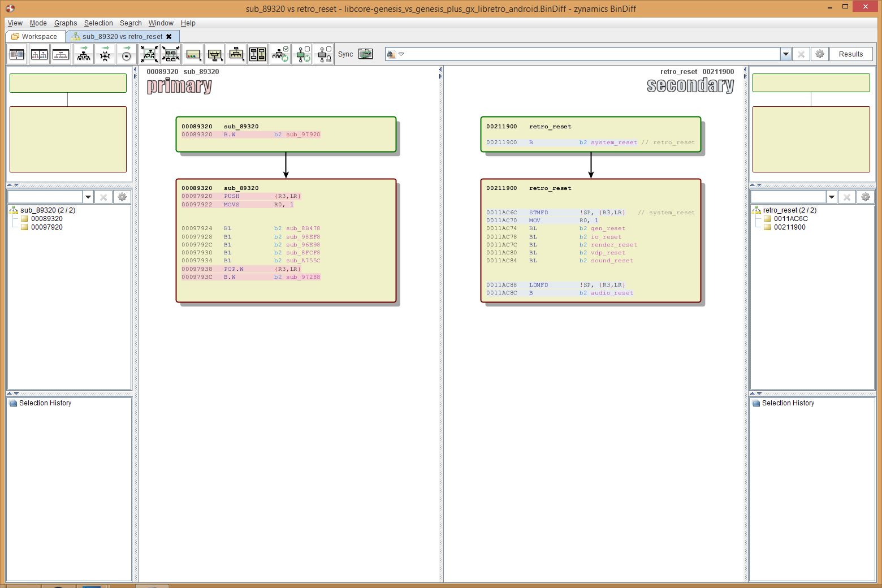The width and height of the screenshot is (882, 588).
Task: Open main search settings gear
Action: (820, 54)
